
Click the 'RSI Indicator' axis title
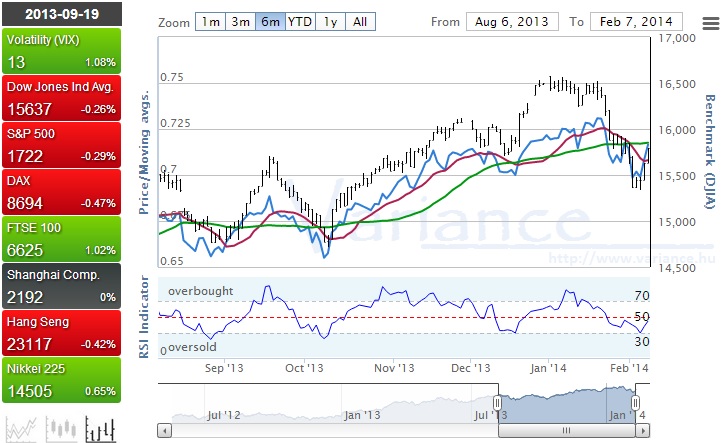[144, 317]
